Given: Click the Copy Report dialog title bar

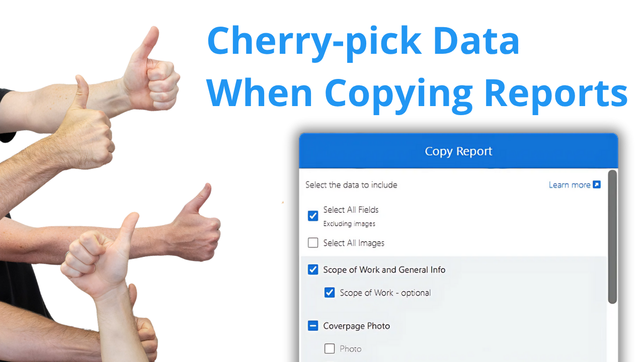Looking at the screenshot, I should (x=458, y=151).
